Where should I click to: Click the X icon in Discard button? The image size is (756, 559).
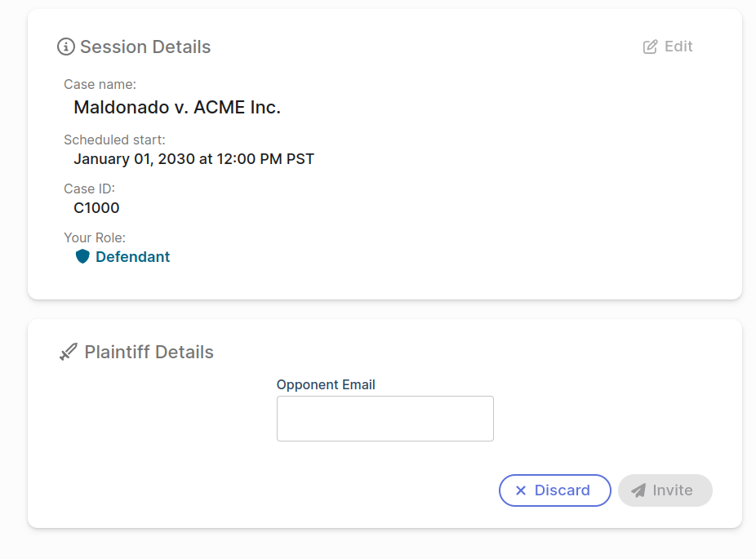(x=521, y=490)
